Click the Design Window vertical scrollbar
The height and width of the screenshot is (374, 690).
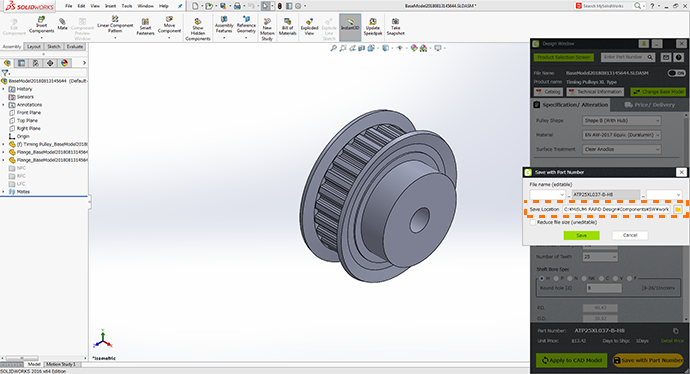point(686,216)
